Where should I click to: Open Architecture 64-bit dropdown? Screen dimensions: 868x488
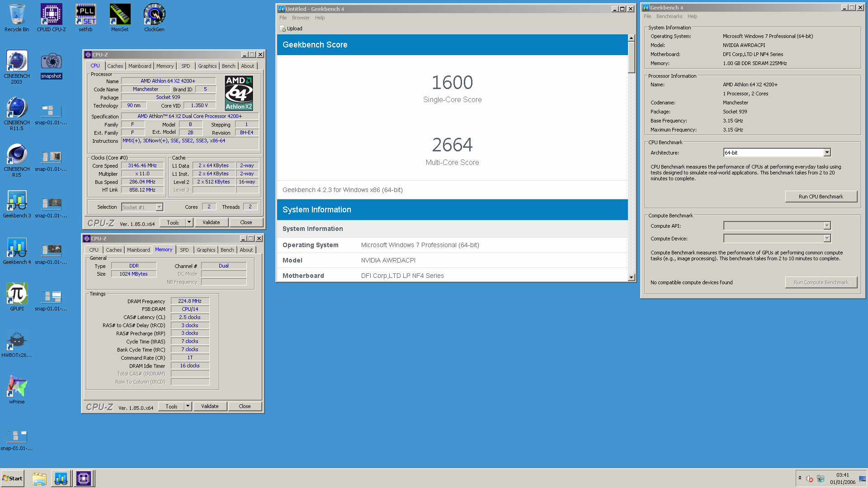(827, 153)
